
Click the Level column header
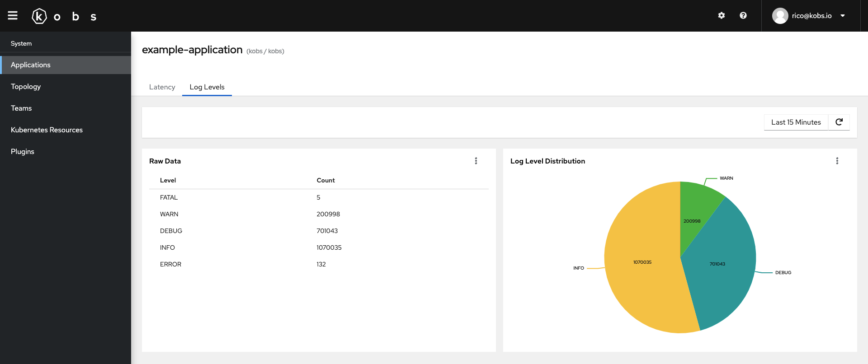tap(168, 180)
